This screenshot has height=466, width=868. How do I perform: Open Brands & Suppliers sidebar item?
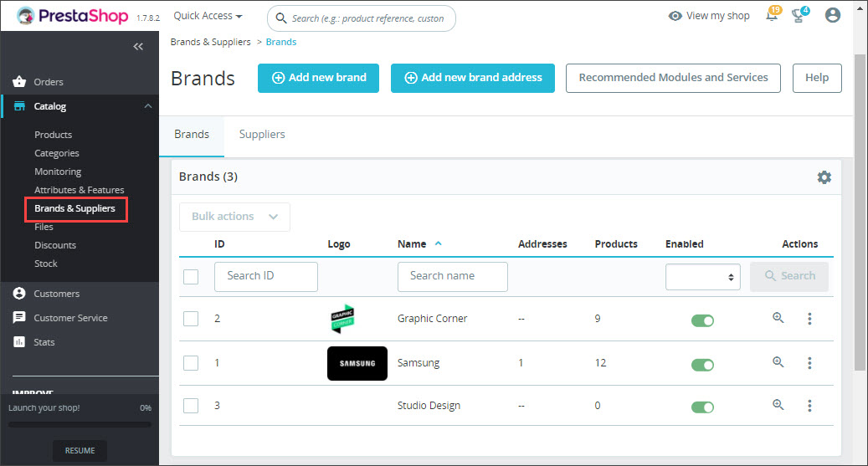(74, 208)
